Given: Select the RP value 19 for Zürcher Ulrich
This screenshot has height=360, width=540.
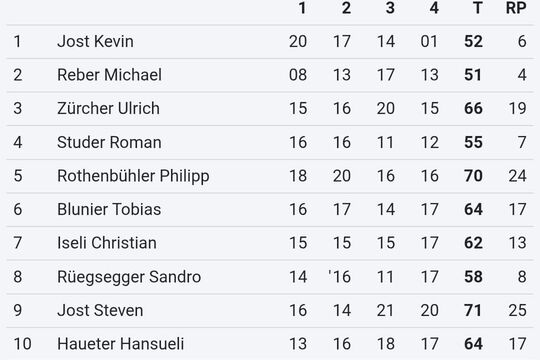Looking at the screenshot, I should click(x=518, y=109).
